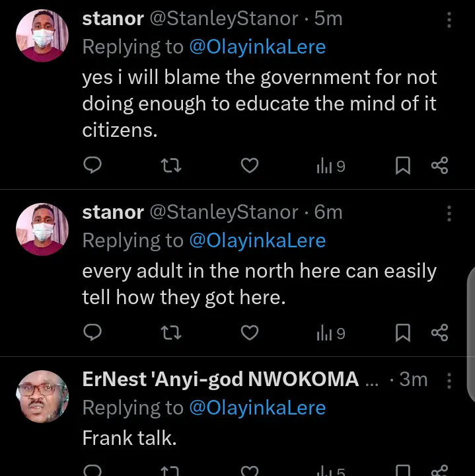This screenshot has width=475, height=476.
Task: Bookmark stanor's tweet posted 5m ago
Action: pyautogui.click(x=402, y=165)
